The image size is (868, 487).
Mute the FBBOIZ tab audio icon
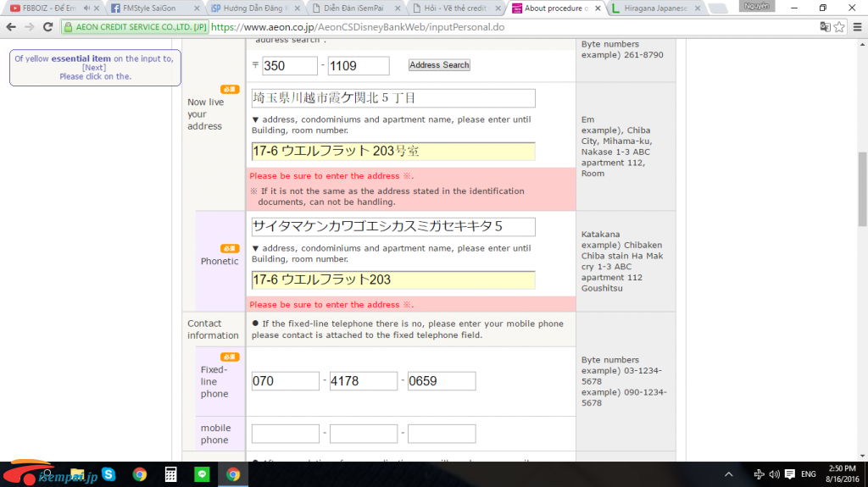[x=86, y=8]
